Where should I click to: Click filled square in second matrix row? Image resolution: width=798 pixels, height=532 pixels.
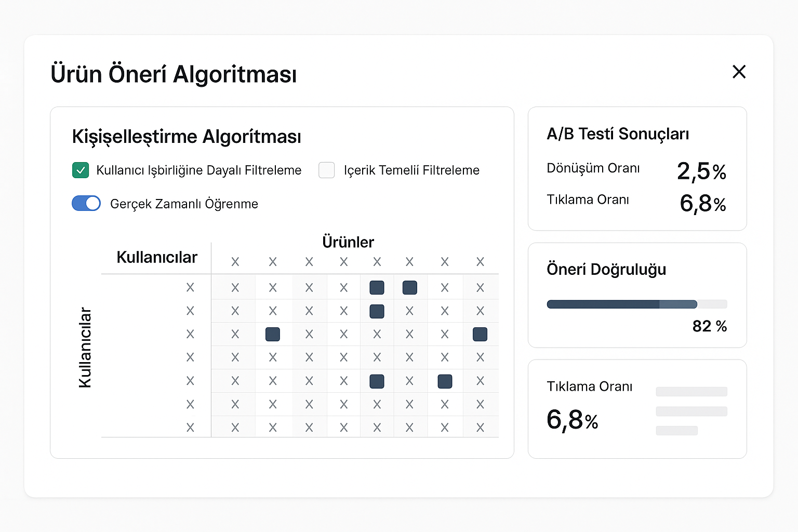click(377, 311)
